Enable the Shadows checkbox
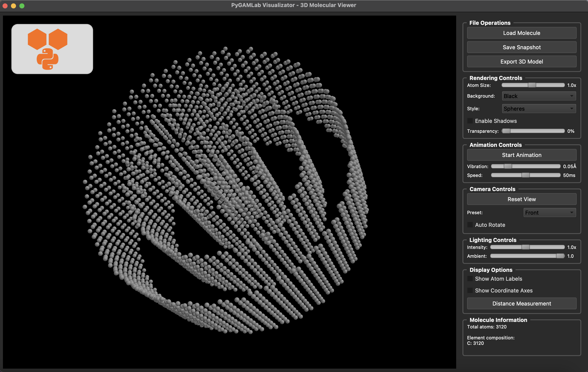 pos(470,121)
